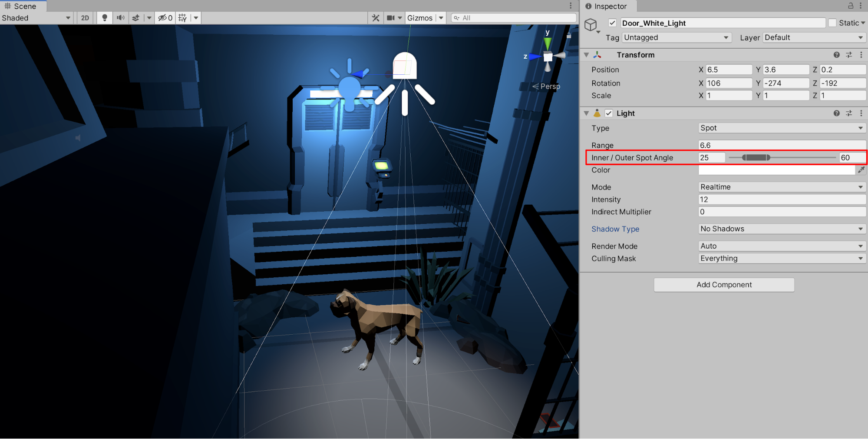Pick color with the eyedropper icon
868x439 pixels.
tap(861, 170)
